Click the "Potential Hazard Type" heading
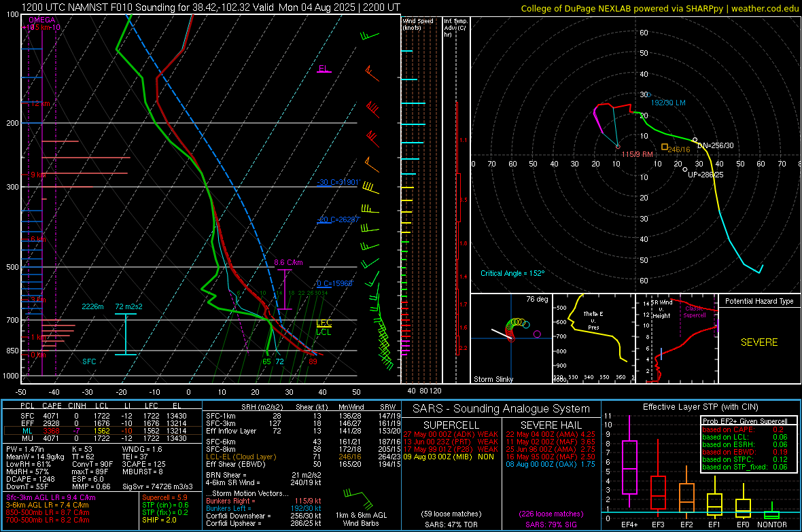The height and width of the screenshot is (532, 802). (760, 301)
